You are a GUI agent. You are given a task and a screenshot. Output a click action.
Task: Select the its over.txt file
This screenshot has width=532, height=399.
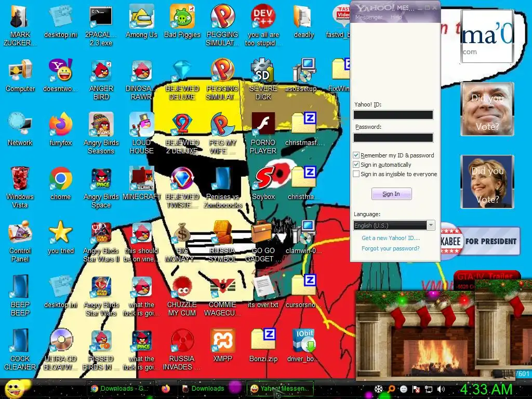pos(263,291)
